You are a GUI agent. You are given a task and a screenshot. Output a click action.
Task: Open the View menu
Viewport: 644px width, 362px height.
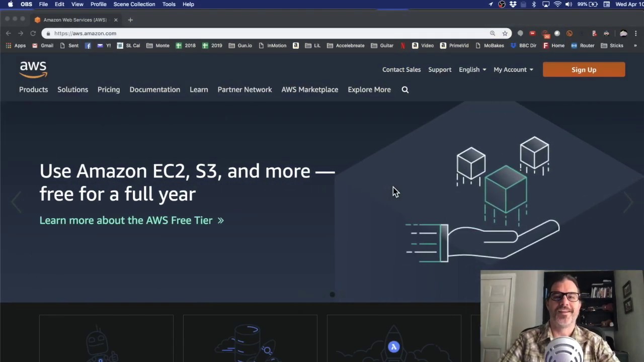pos(77,4)
